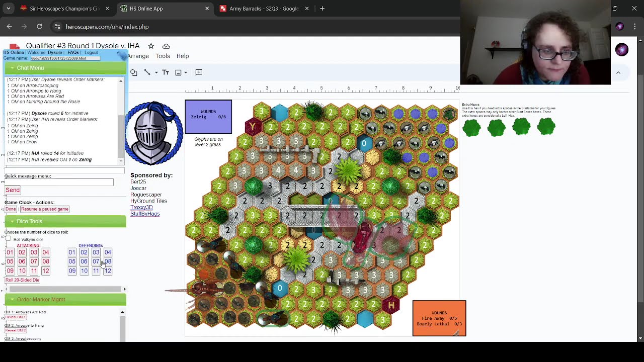Click the horizontal scrollbar below dice tools
Screen dimensions: 644x362
click(65, 289)
